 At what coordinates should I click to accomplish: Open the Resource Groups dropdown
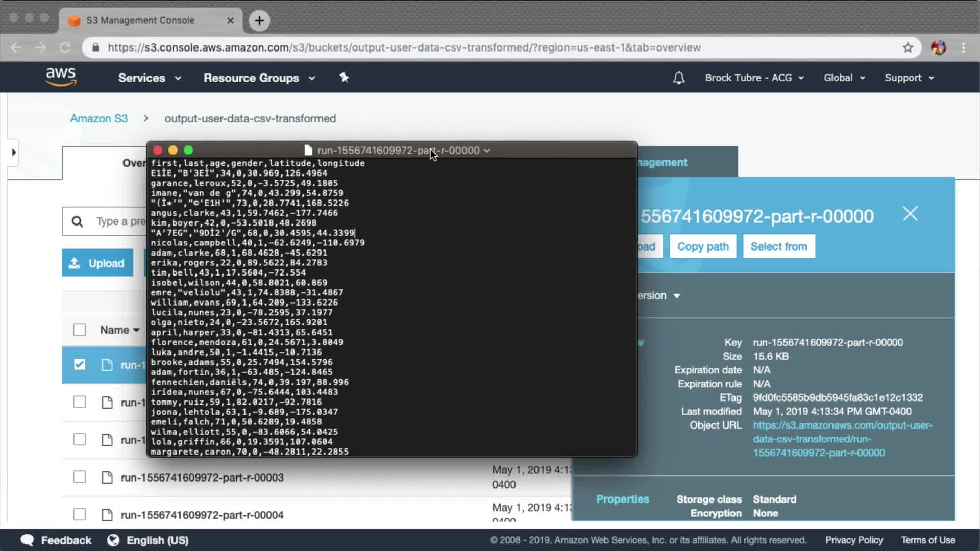tap(259, 78)
